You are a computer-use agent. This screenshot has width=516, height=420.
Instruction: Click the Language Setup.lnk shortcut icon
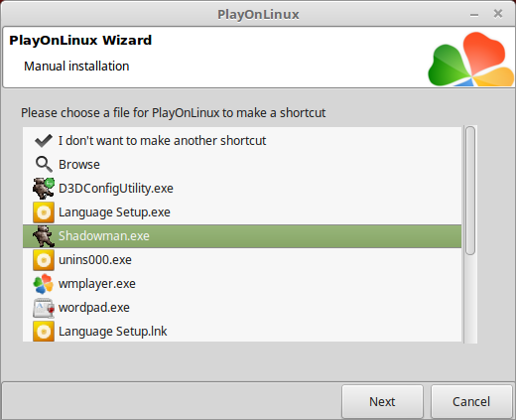coord(44,332)
